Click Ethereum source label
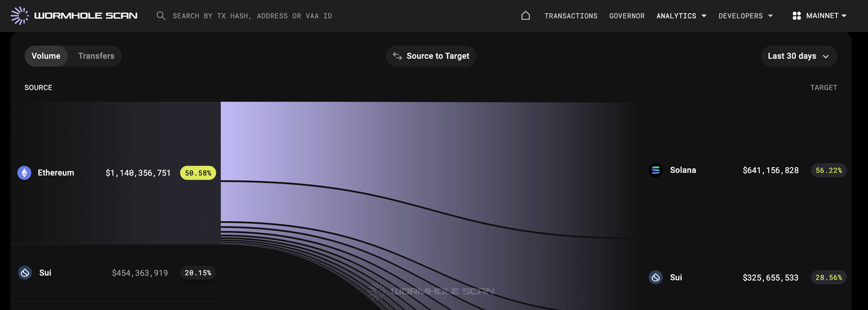868x310 pixels. click(56, 173)
